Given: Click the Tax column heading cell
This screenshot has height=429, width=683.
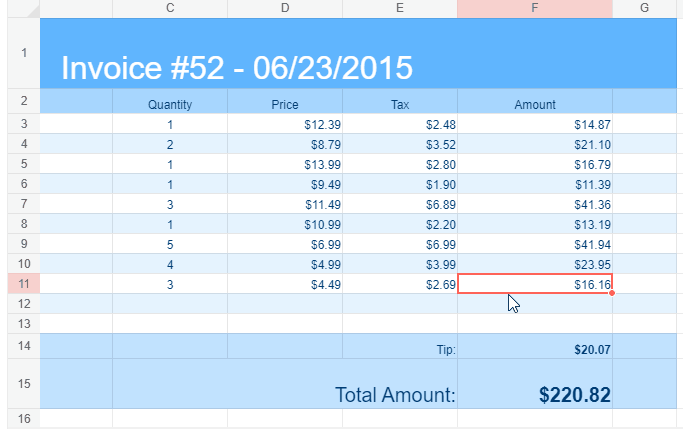Looking at the screenshot, I should click(400, 101).
